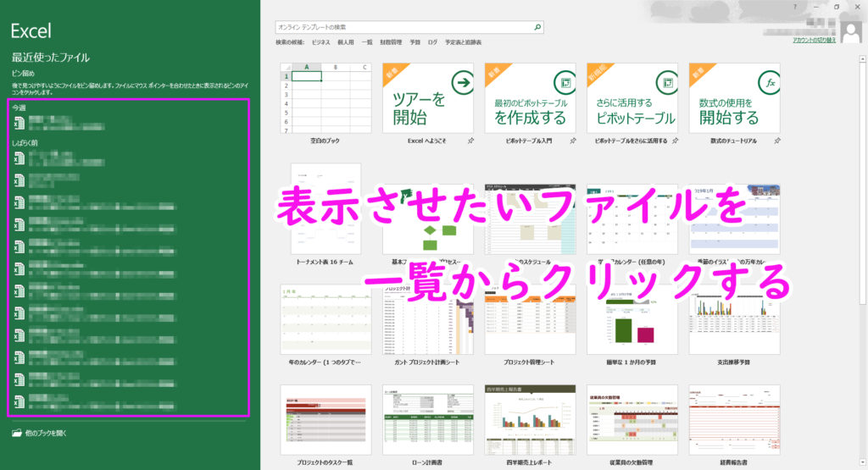This screenshot has height=470, width=868.
Task: Pin the 数式のチュートリアル template
Action: pyautogui.click(x=777, y=141)
